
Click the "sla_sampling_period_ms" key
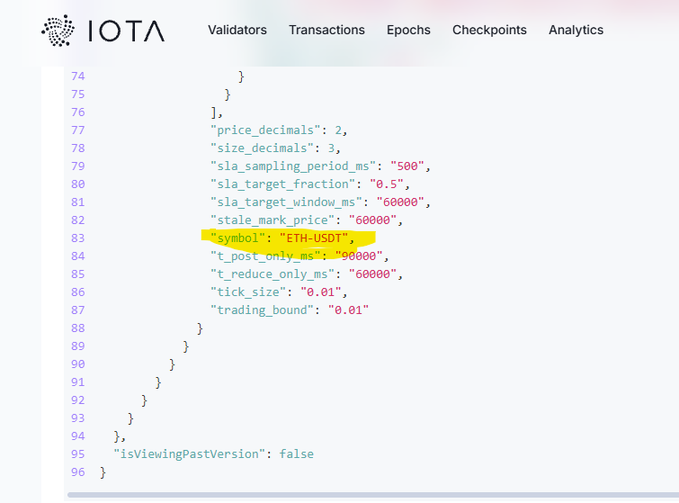[293, 166]
